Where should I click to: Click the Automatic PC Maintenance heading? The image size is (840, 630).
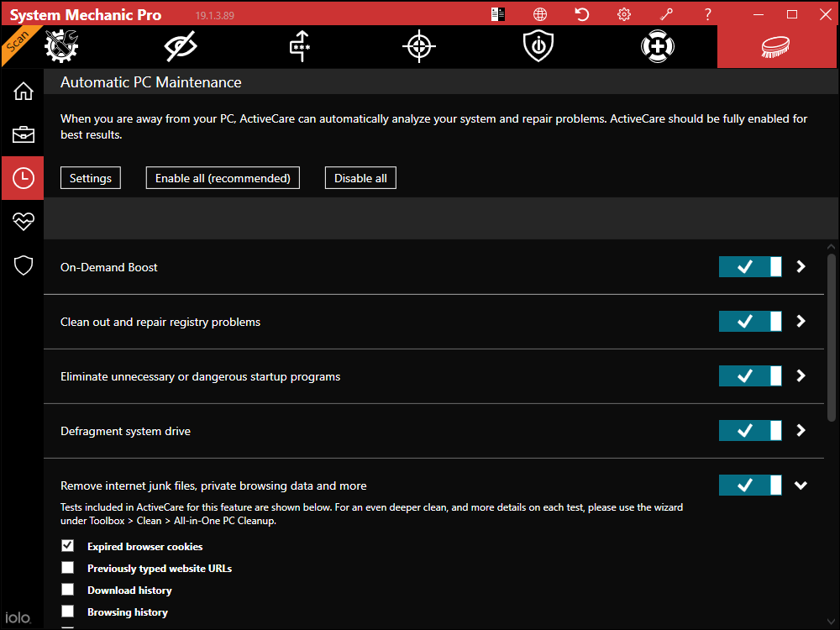151,82
